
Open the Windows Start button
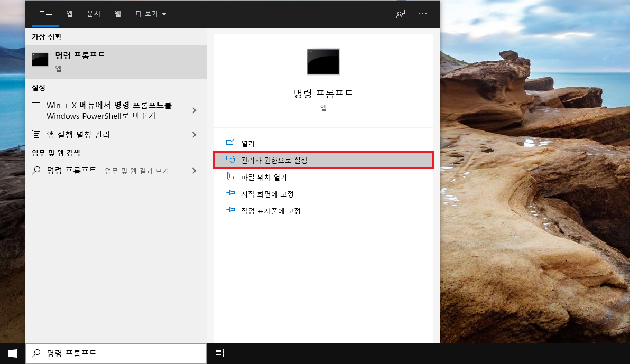point(13,353)
